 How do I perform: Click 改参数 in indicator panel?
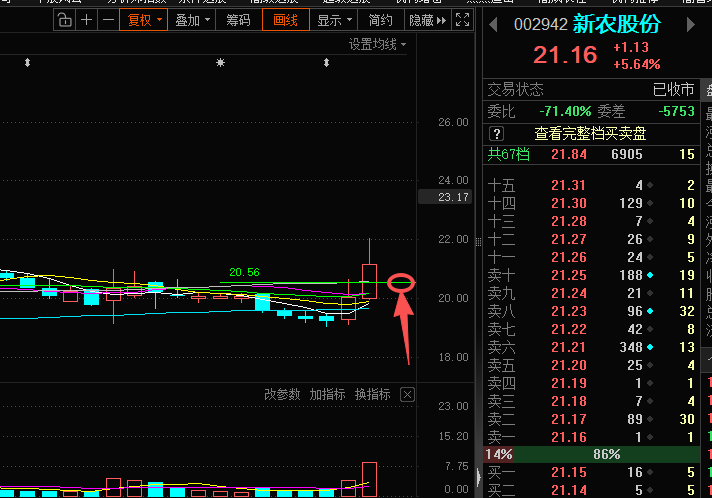coord(282,394)
